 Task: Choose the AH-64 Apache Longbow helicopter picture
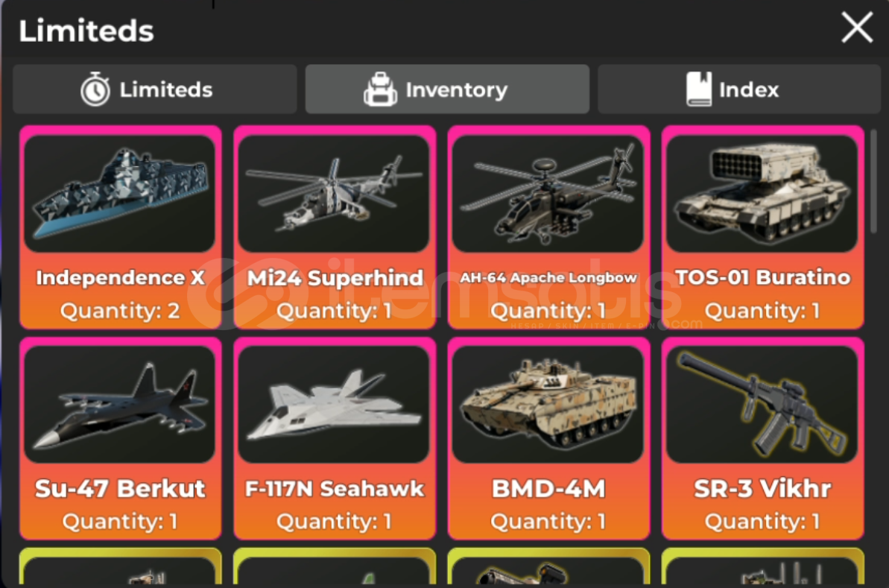548,193
